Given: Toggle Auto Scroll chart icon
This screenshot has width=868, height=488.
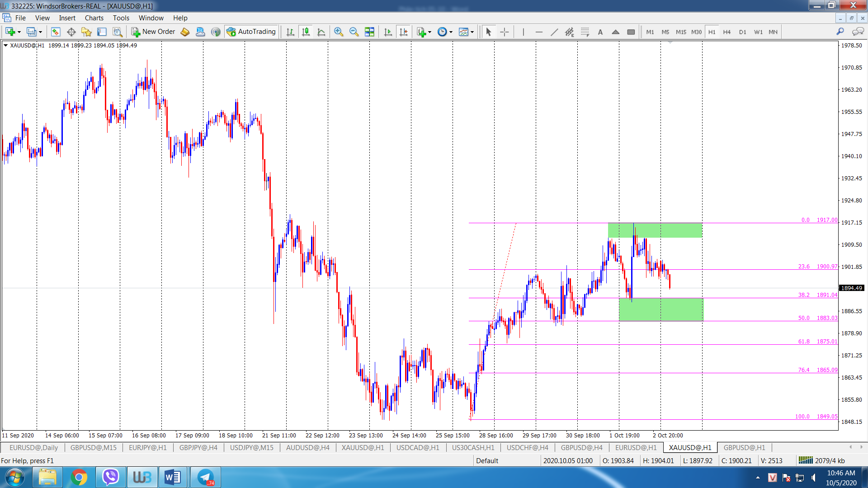Looking at the screenshot, I should (387, 32).
